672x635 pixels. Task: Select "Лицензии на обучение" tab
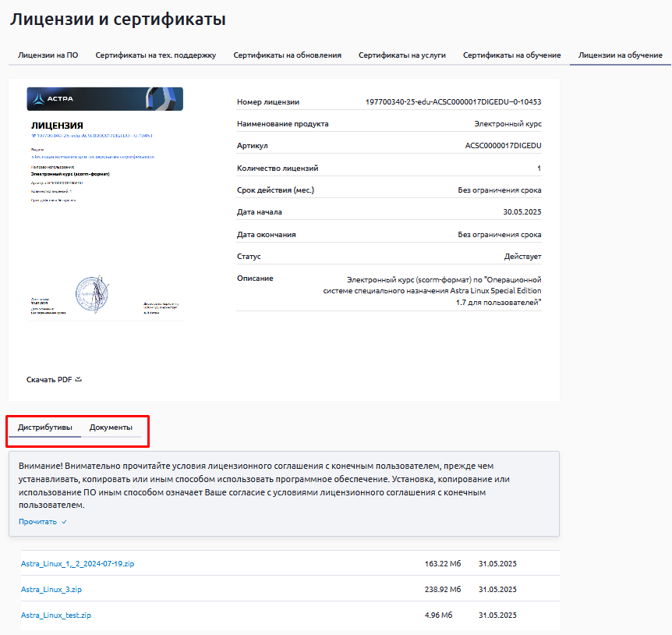point(620,55)
